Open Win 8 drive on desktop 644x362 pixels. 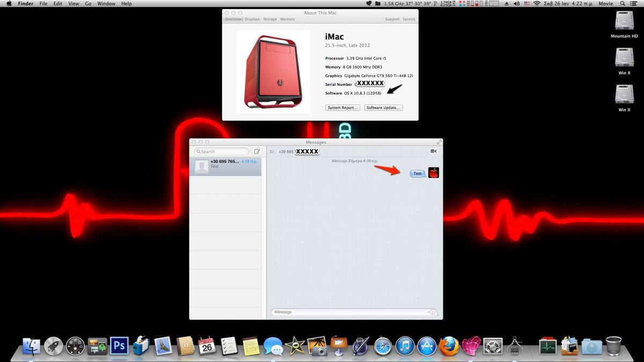coord(624,61)
